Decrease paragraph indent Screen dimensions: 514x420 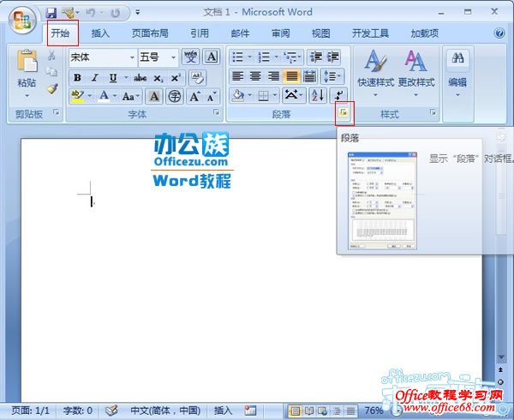[315, 57]
